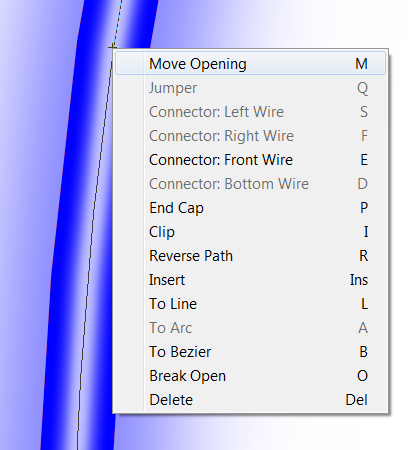
Task: Select Connector: Left Wire option
Action: pyautogui.click(x=250, y=112)
